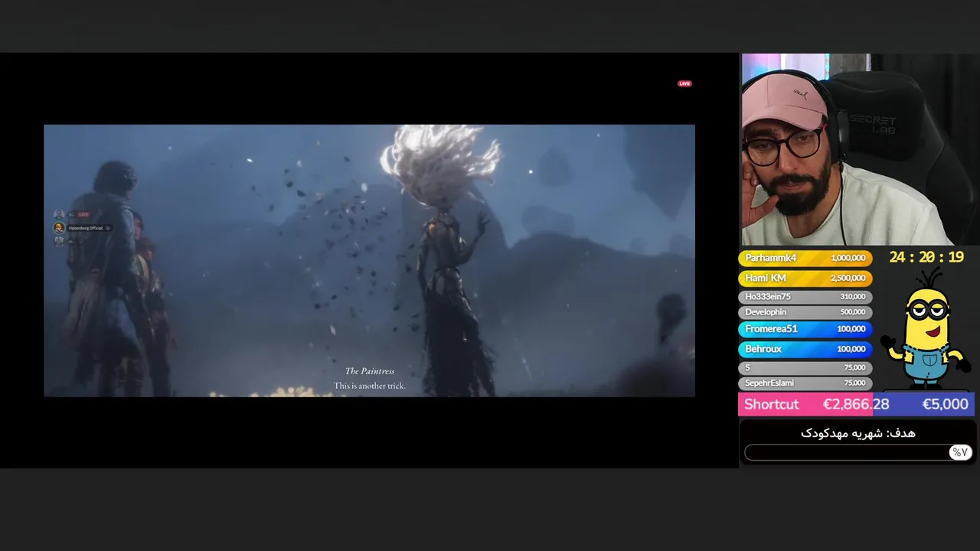
Task: Click the %۷ percentage badge
Action: [960, 452]
